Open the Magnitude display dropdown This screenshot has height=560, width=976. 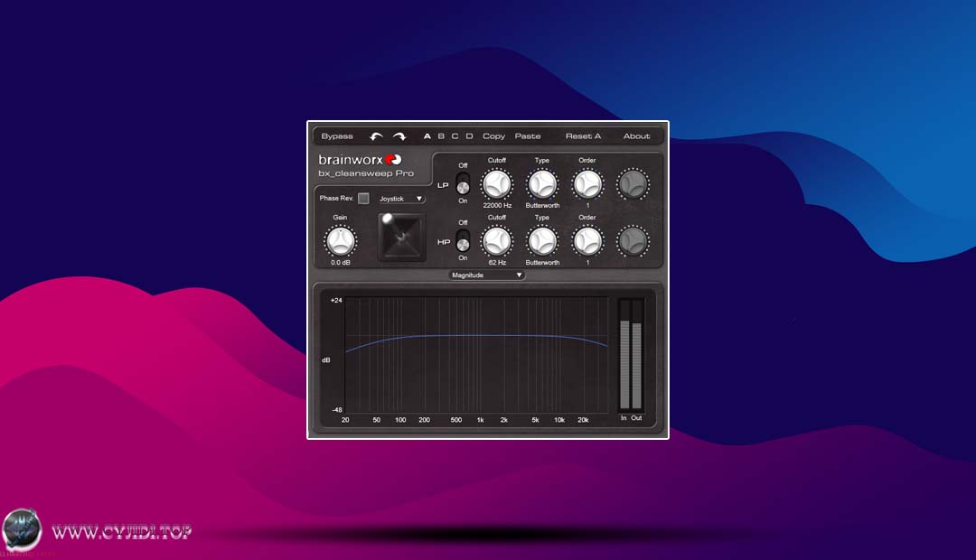tap(487, 275)
